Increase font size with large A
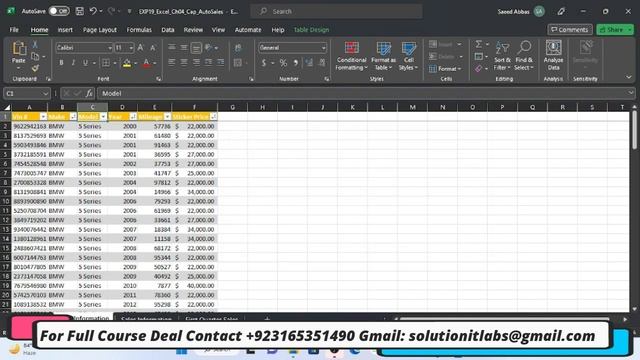640x360 pixels. pos(140,48)
